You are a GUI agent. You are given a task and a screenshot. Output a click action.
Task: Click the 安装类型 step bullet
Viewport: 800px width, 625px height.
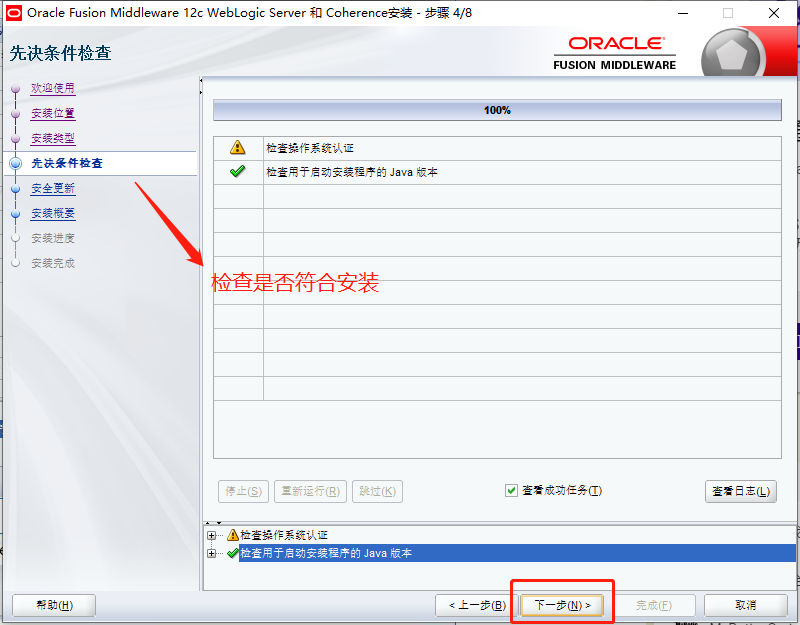(16, 139)
